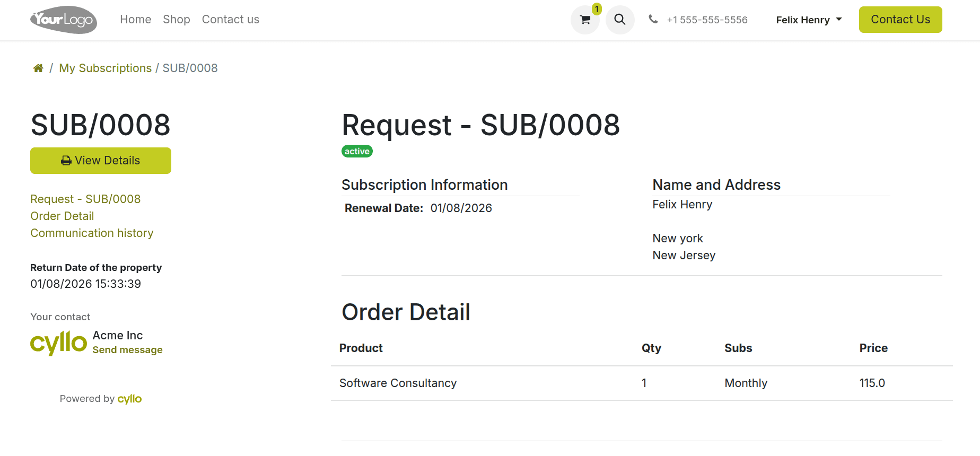Click Send message under Acme Inc
This screenshot has width=980, height=456.
pos(127,349)
